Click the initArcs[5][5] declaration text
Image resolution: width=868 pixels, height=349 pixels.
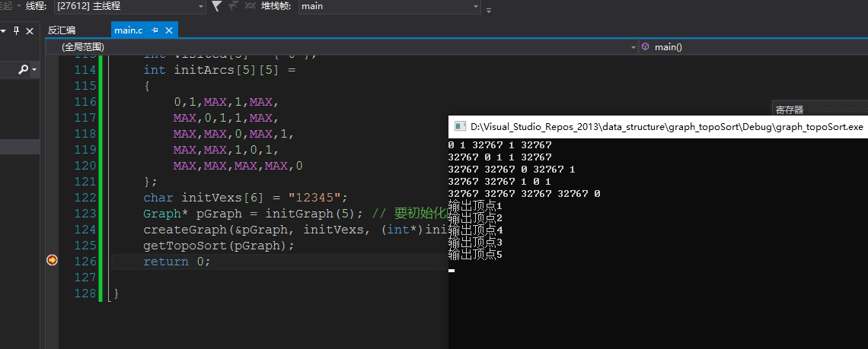pyautogui.click(x=219, y=70)
